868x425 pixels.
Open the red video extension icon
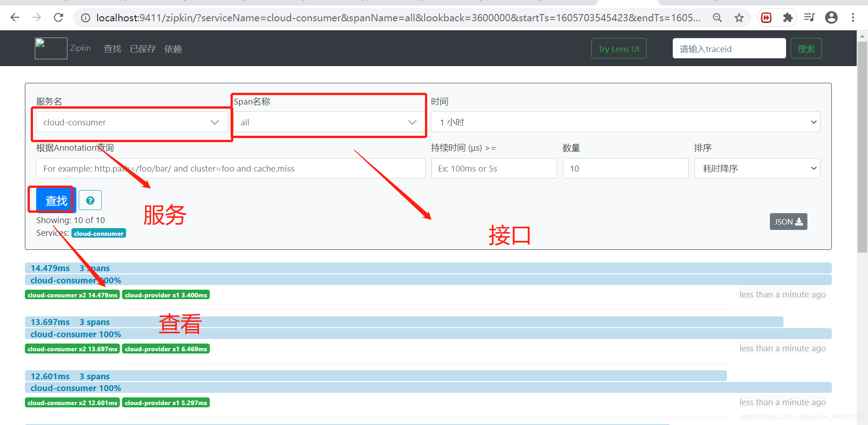coord(766,18)
